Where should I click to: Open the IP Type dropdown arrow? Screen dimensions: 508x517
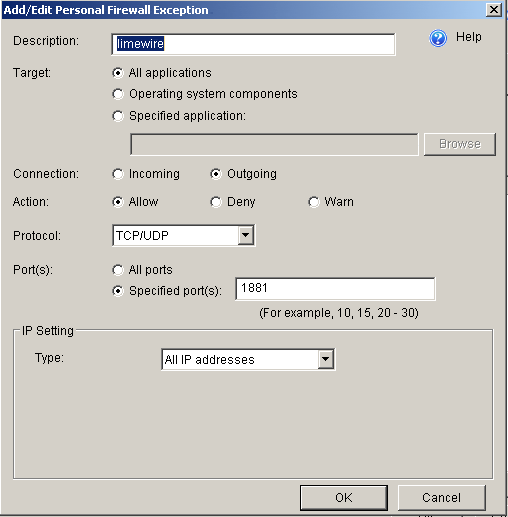[326, 359]
